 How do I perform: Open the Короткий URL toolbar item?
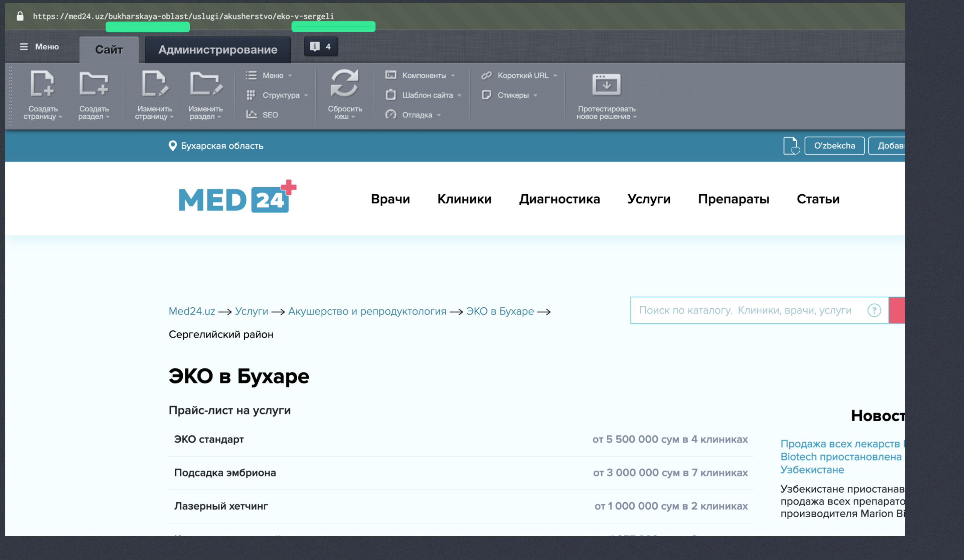(x=519, y=75)
